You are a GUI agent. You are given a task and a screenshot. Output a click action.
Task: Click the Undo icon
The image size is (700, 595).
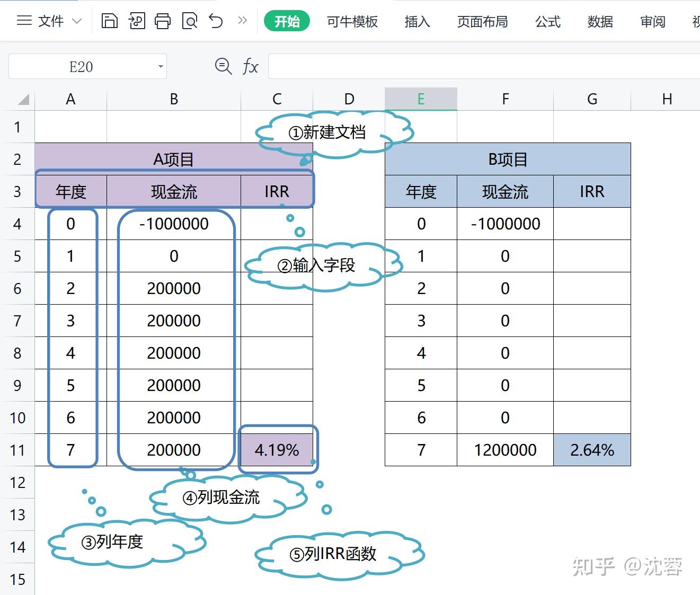pyautogui.click(x=216, y=21)
